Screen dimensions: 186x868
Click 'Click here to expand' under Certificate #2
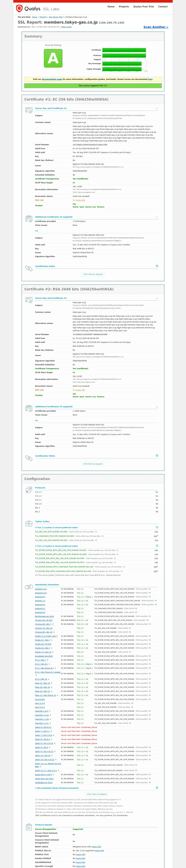pyautogui.click(x=93, y=464)
